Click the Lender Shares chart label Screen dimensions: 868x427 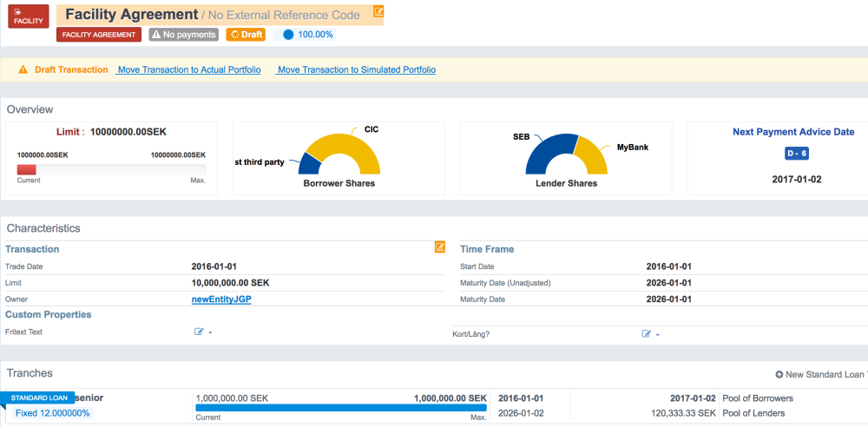(x=566, y=183)
